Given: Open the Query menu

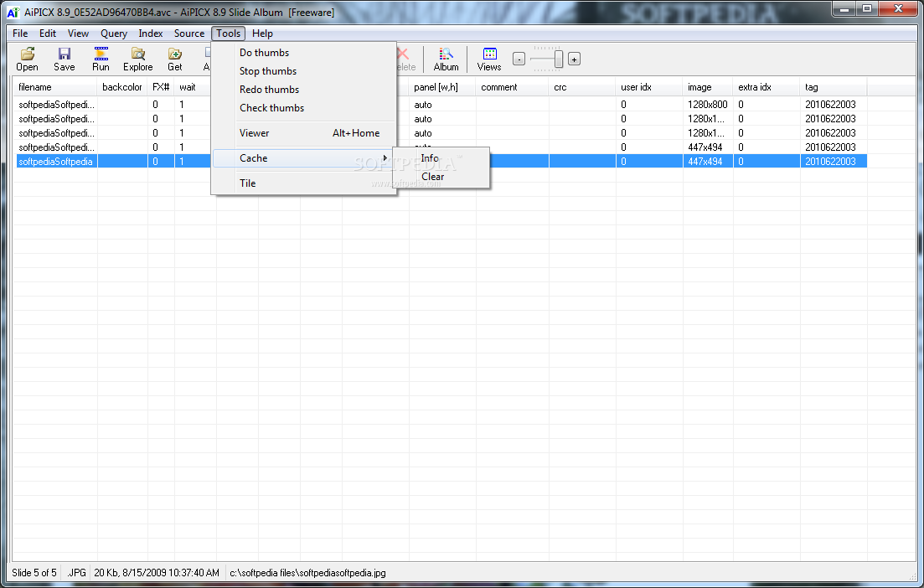Looking at the screenshot, I should (114, 34).
